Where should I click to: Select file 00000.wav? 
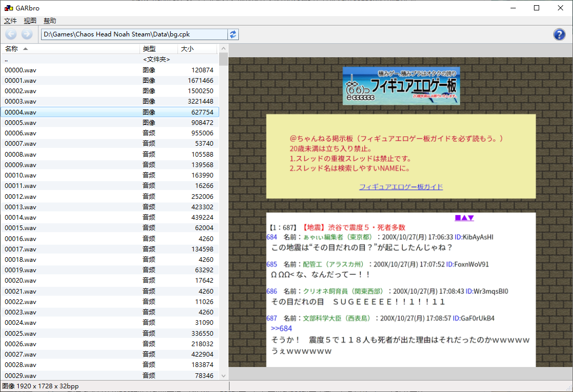pos(110,70)
